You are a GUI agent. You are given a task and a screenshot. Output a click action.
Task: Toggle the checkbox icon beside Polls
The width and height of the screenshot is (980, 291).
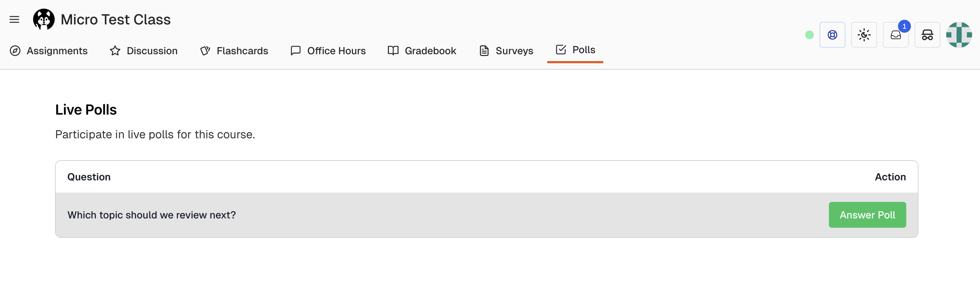click(x=561, y=49)
